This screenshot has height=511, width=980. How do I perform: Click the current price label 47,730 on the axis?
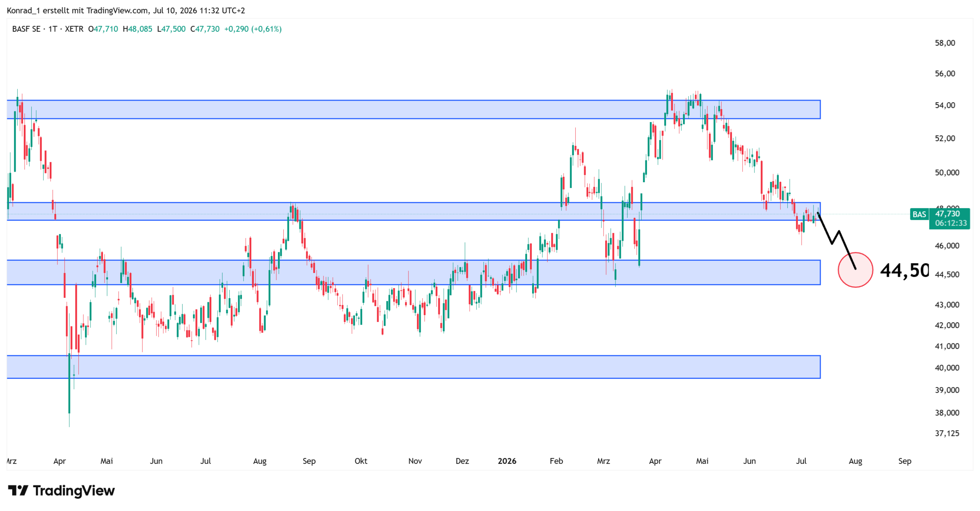[x=947, y=214]
